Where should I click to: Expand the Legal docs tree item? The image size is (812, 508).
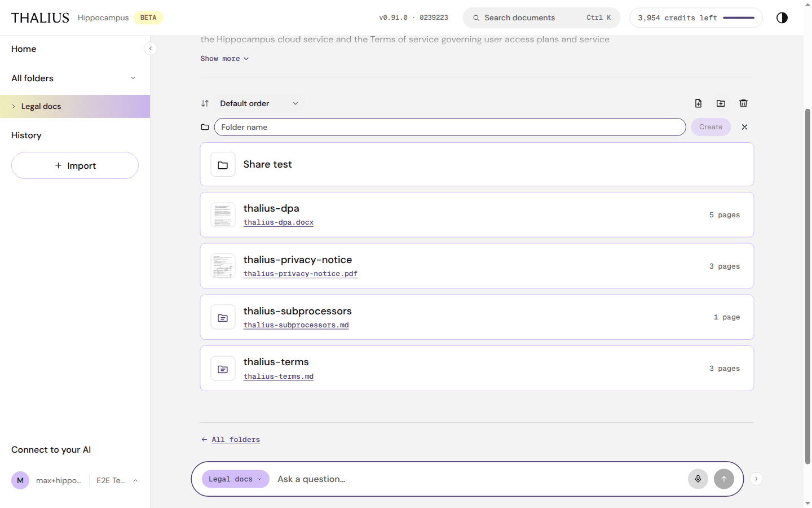point(14,106)
